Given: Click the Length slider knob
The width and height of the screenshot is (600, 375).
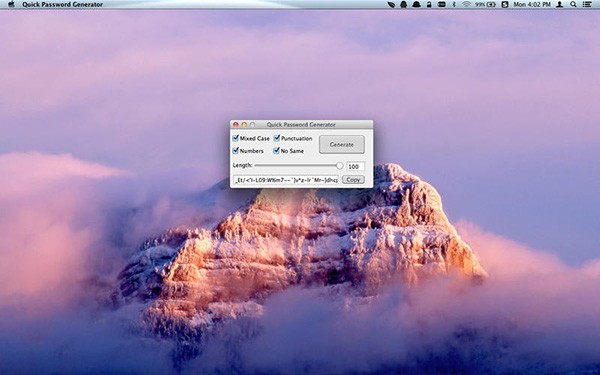Looking at the screenshot, I should tap(339, 165).
